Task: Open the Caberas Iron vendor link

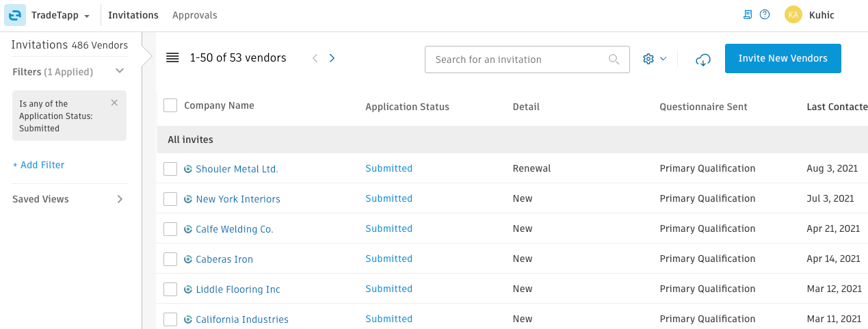Action: click(224, 259)
